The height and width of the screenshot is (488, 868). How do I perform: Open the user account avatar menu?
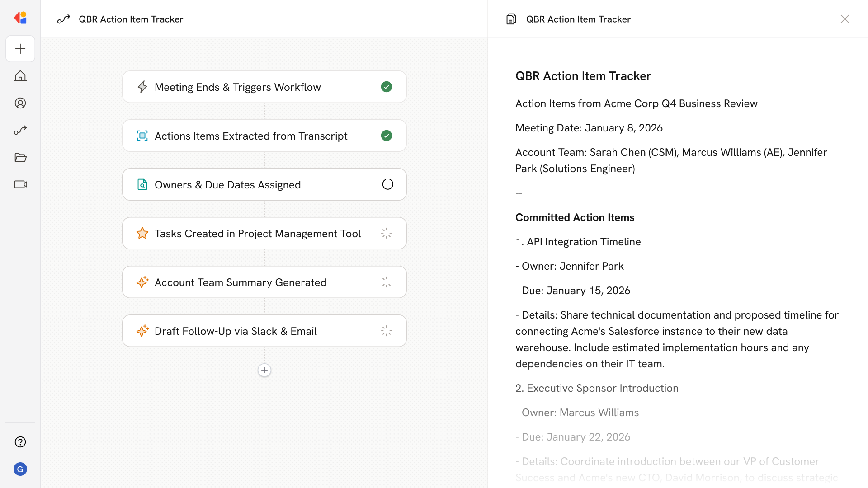(20, 469)
